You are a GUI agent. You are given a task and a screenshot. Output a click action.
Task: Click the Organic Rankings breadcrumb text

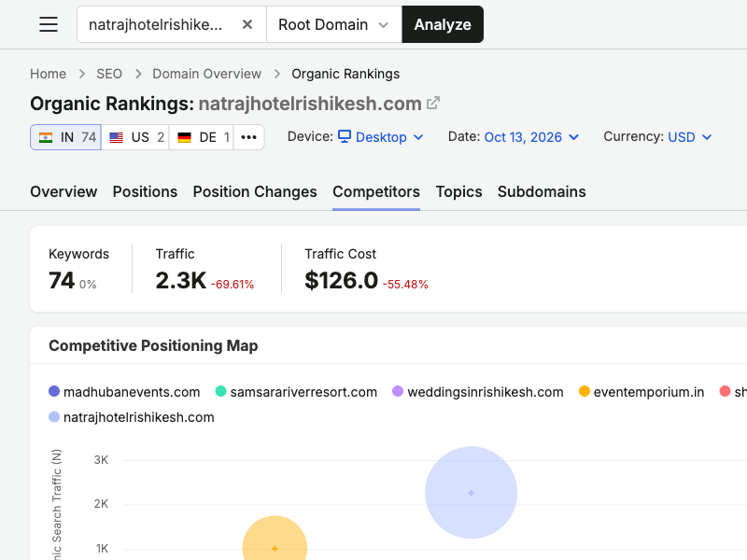click(x=345, y=74)
